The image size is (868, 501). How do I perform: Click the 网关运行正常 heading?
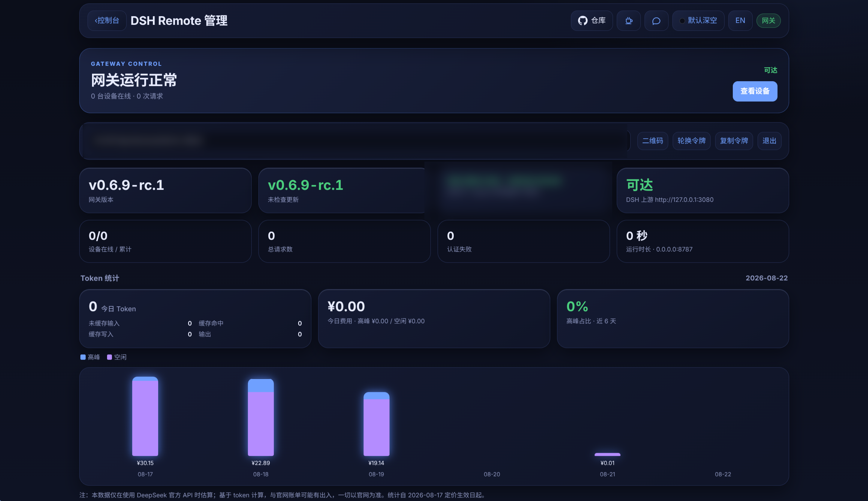coord(134,80)
